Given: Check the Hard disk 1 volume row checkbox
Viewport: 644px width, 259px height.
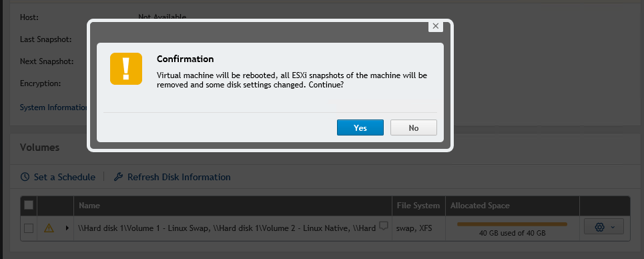Looking at the screenshot, I should tap(29, 228).
